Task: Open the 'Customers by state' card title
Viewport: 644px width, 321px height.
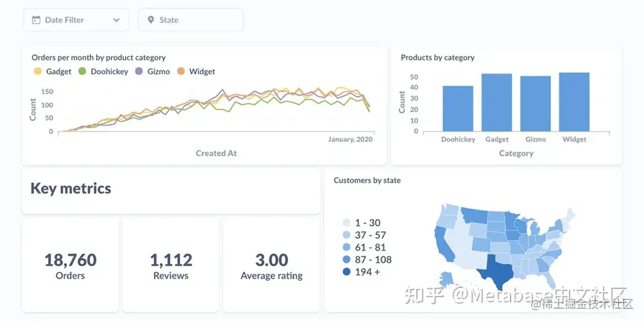Action: [367, 180]
